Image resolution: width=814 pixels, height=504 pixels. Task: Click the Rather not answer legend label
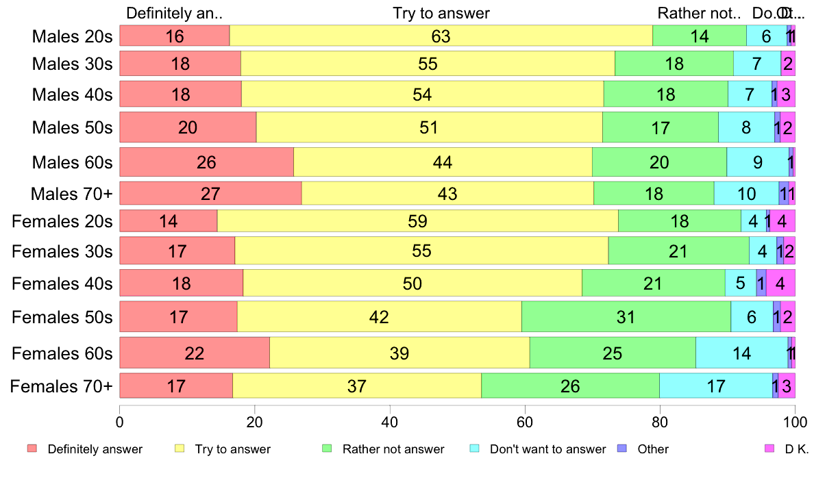click(393, 449)
